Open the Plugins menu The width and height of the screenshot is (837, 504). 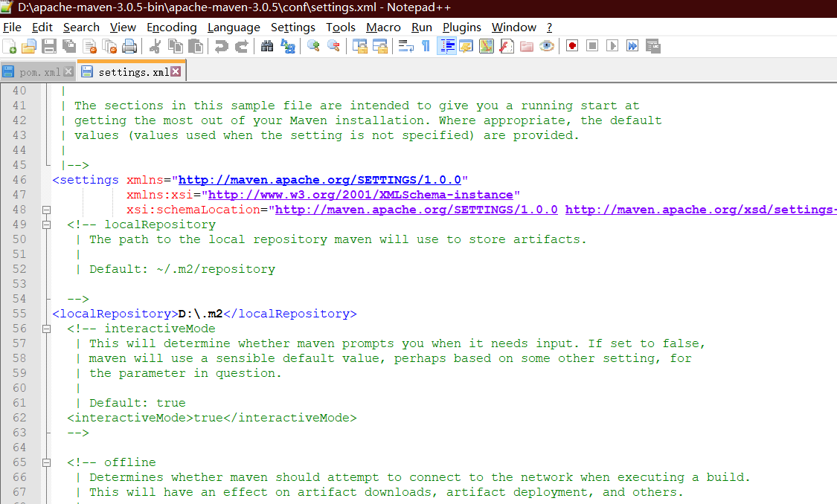coord(462,28)
